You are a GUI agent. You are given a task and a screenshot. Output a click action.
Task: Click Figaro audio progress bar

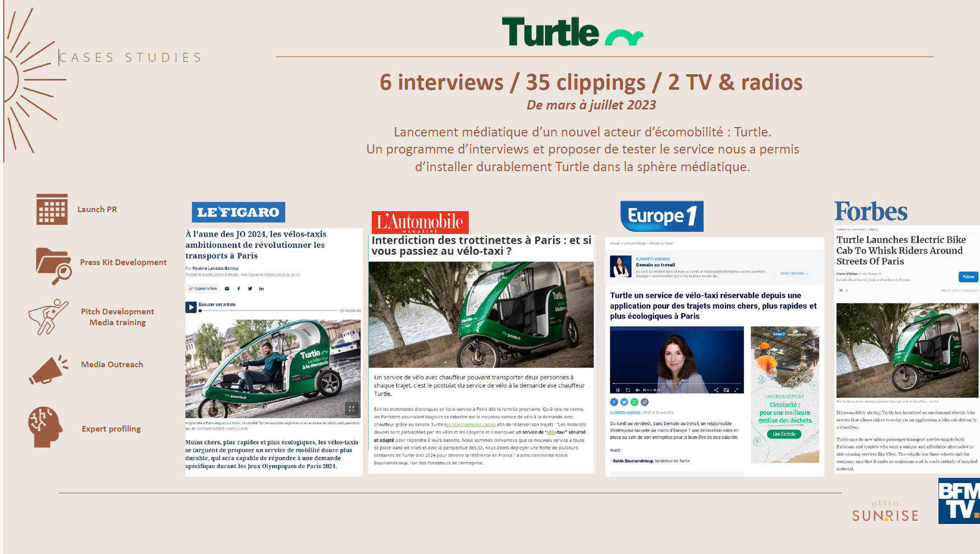(269, 311)
